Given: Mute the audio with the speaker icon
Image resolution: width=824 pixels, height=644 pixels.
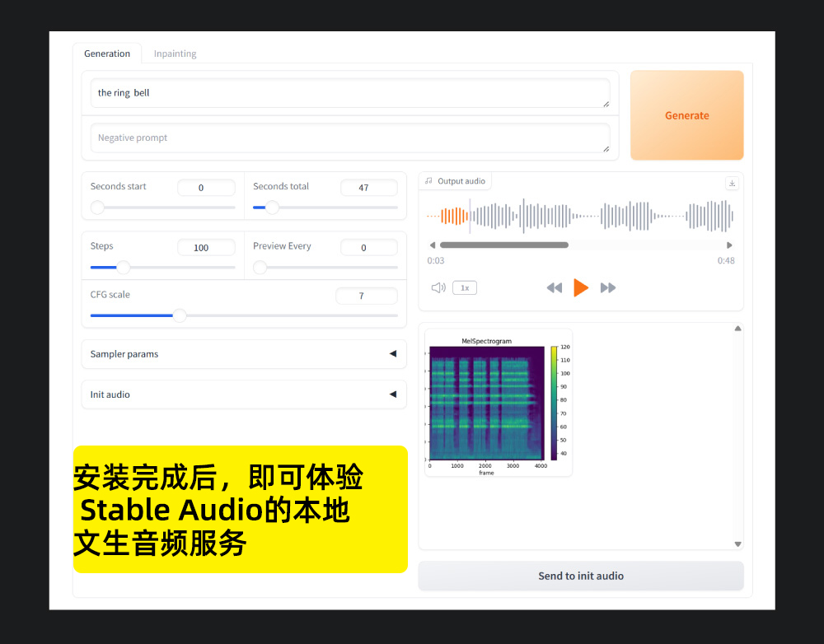Looking at the screenshot, I should pyautogui.click(x=438, y=287).
